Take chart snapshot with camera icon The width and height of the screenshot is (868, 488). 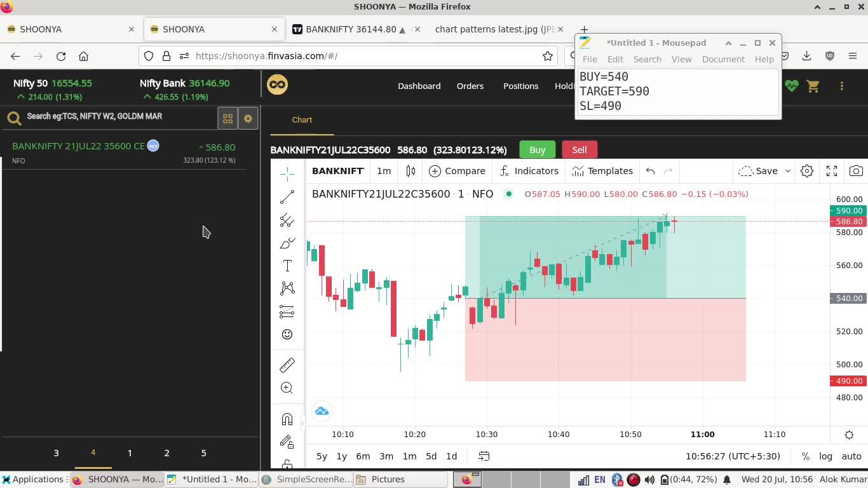point(856,171)
